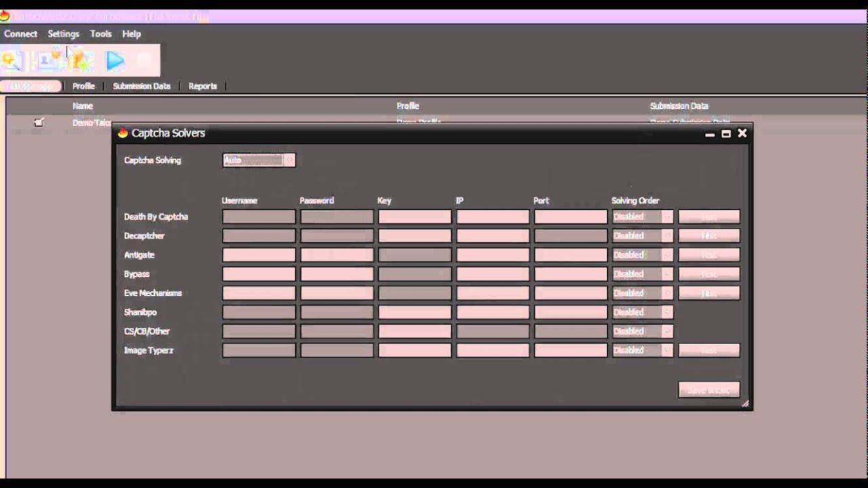
Task: Click the Name column header in main window
Action: pyautogui.click(x=83, y=106)
